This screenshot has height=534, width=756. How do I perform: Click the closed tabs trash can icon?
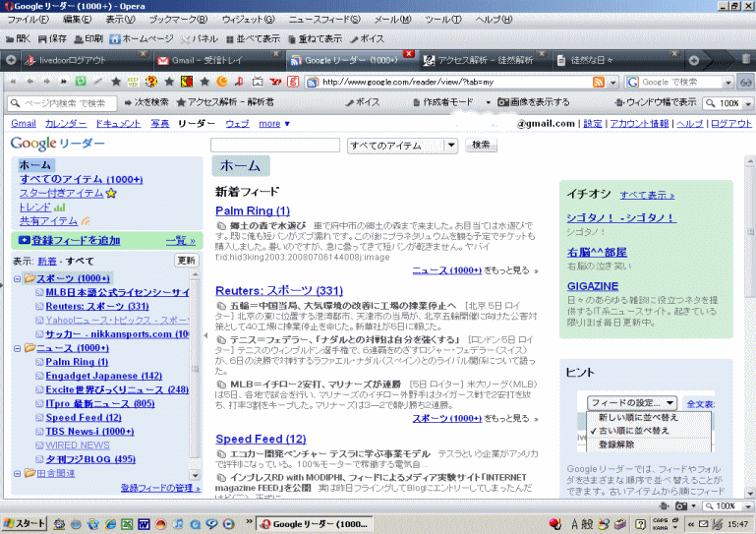[x=745, y=59]
